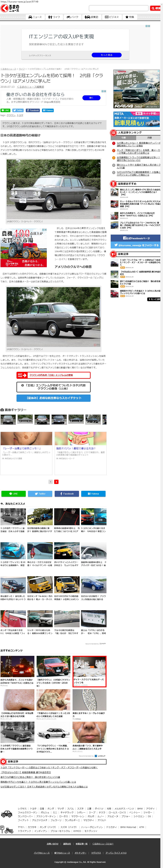Open くるまのニュース編集部 author link
Image resolution: width=163 pixels, height=868 pixels.
(x=30, y=87)
